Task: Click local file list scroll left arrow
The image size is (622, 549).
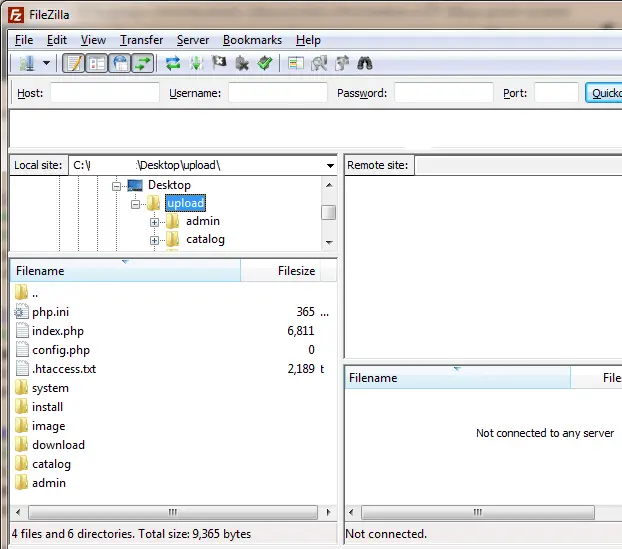Action: [x=18, y=512]
